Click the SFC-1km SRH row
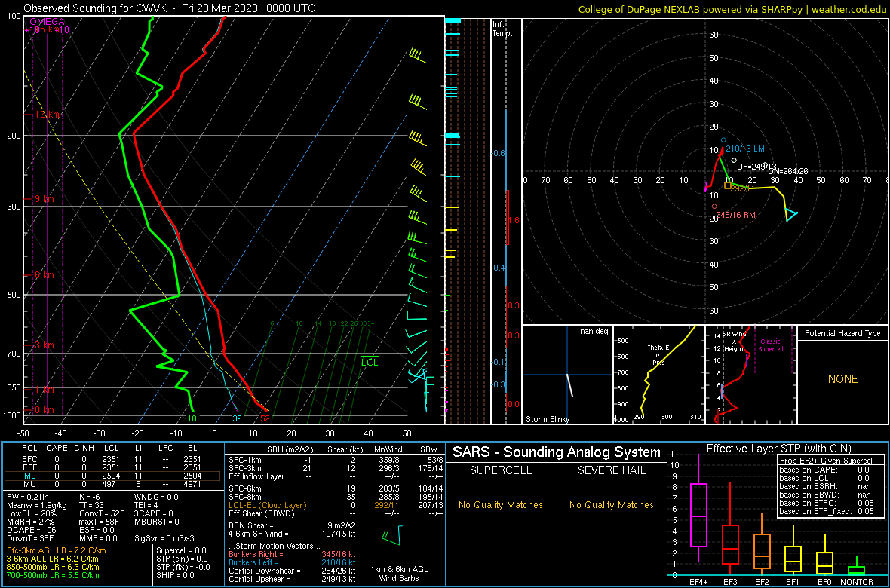Screen dimensions: 890x588 335,459
